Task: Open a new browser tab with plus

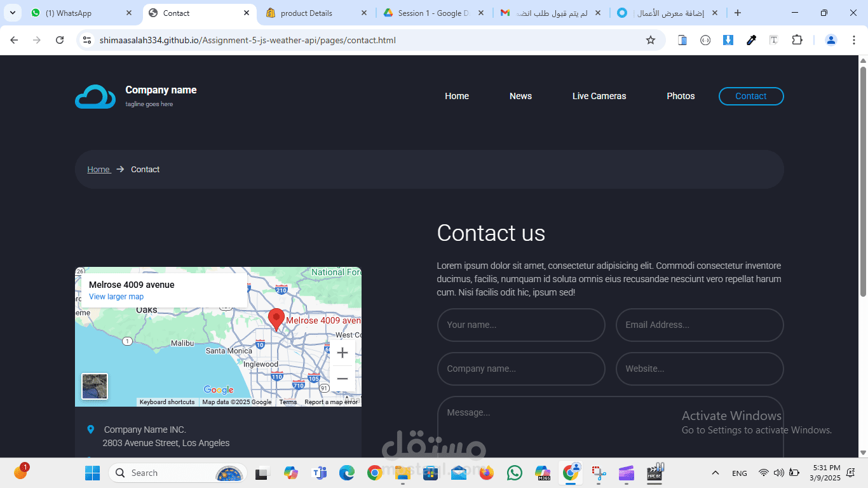Action: 737,13
